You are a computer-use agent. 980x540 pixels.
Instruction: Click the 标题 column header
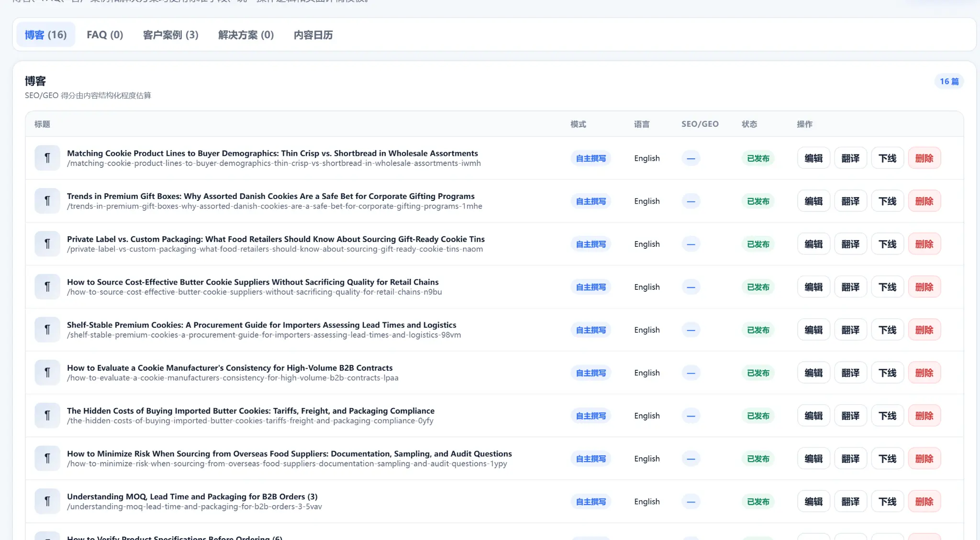(42, 124)
